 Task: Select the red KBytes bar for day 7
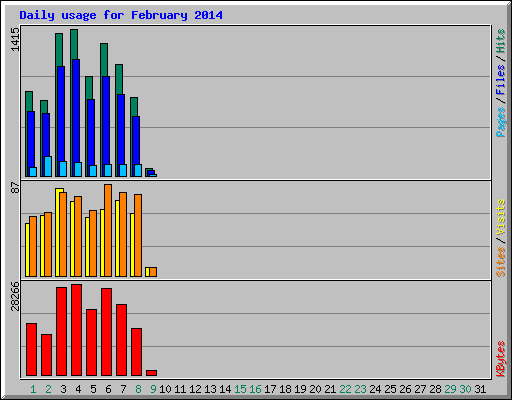(x=121, y=340)
